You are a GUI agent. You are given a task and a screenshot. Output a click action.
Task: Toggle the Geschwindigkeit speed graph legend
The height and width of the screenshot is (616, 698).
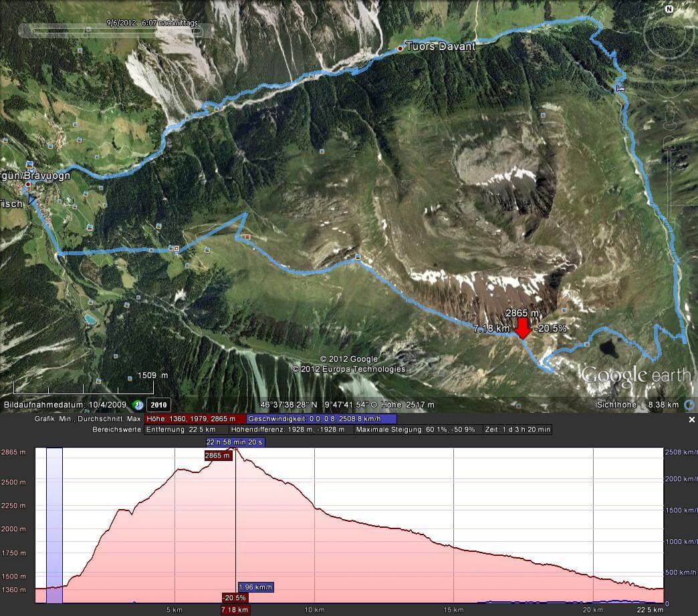[322, 419]
